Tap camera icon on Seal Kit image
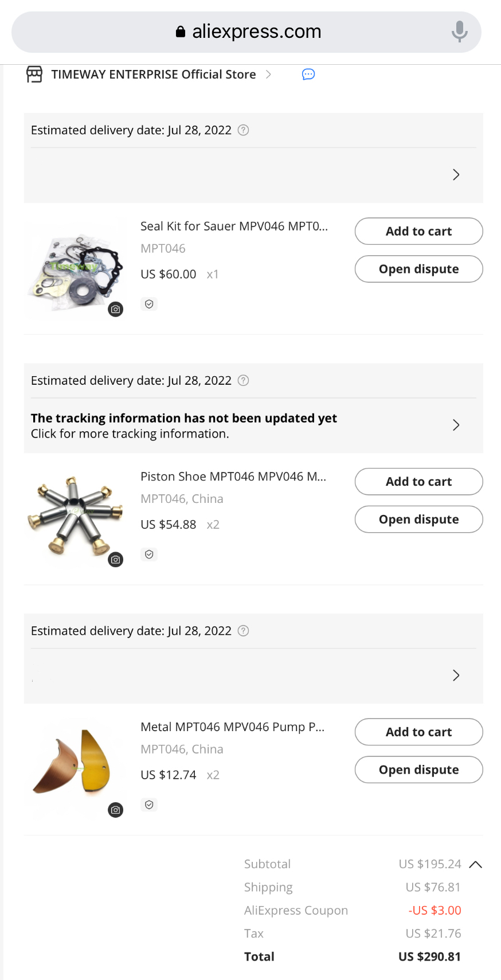 point(116,310)
